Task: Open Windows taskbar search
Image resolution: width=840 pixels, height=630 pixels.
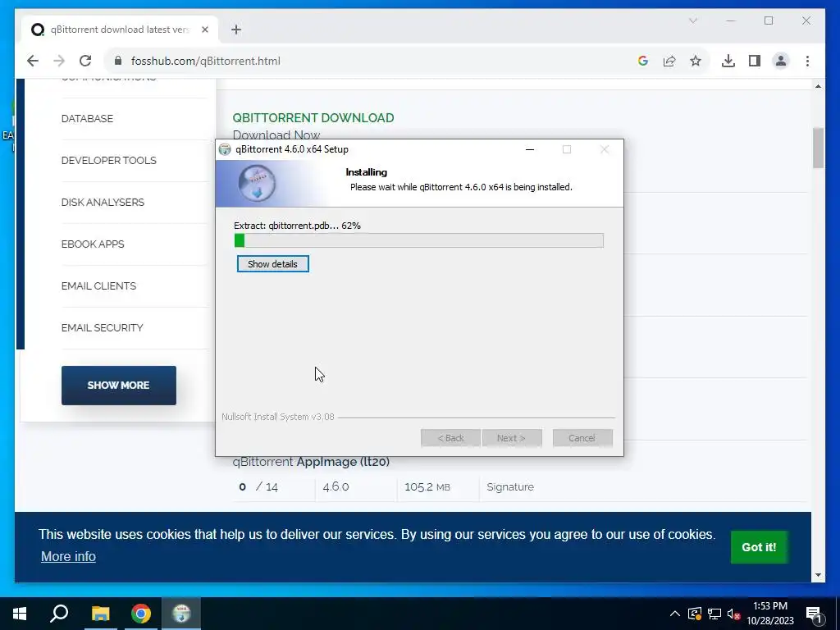Action: coord(59,614)
